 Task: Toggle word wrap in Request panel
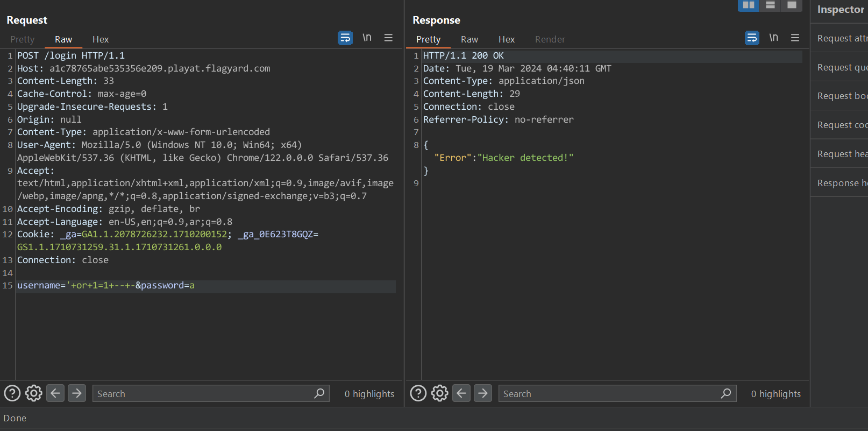coord(345,38)
